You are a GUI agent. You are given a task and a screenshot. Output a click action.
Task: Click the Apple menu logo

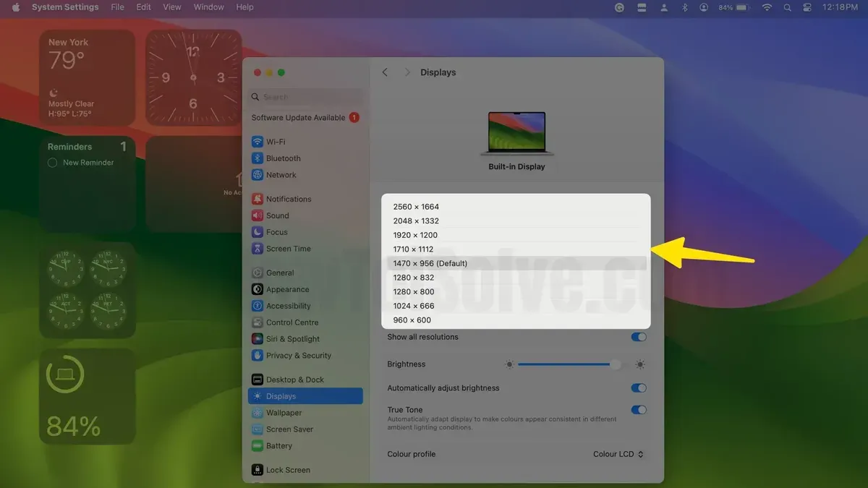16,7
